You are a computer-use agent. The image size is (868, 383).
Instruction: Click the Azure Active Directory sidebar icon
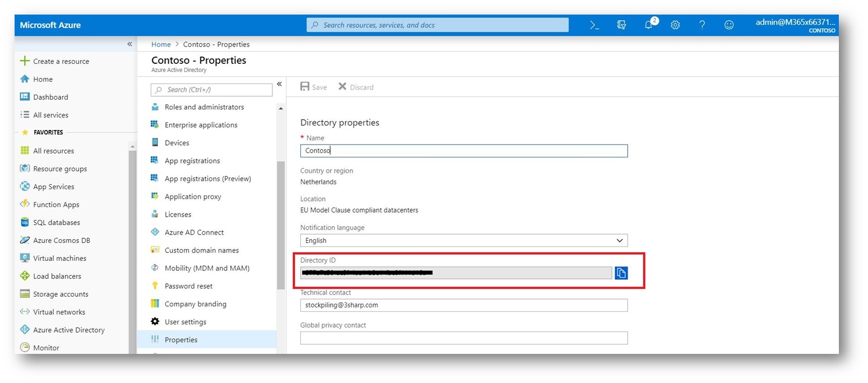click(x=25, y=330)
